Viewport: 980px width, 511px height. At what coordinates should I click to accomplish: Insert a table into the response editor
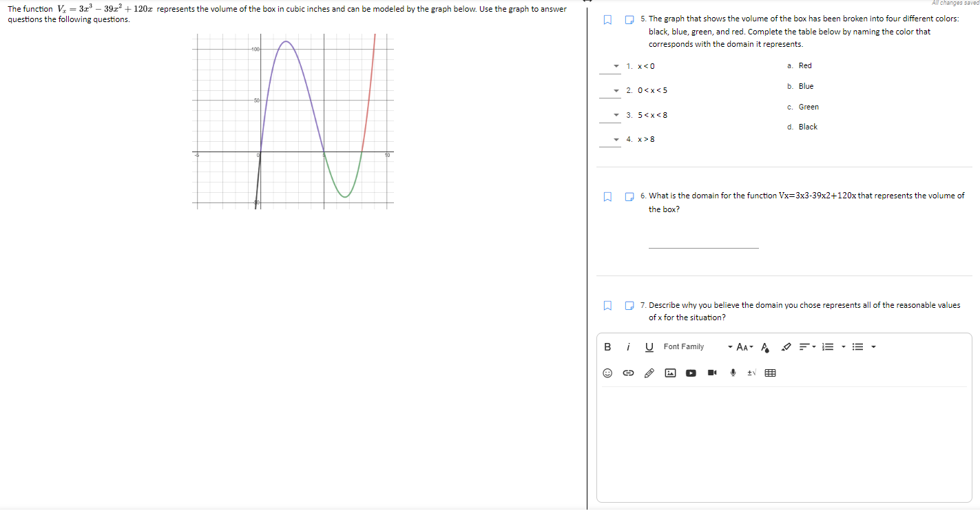pyautogui.click(x=769, y=373)
